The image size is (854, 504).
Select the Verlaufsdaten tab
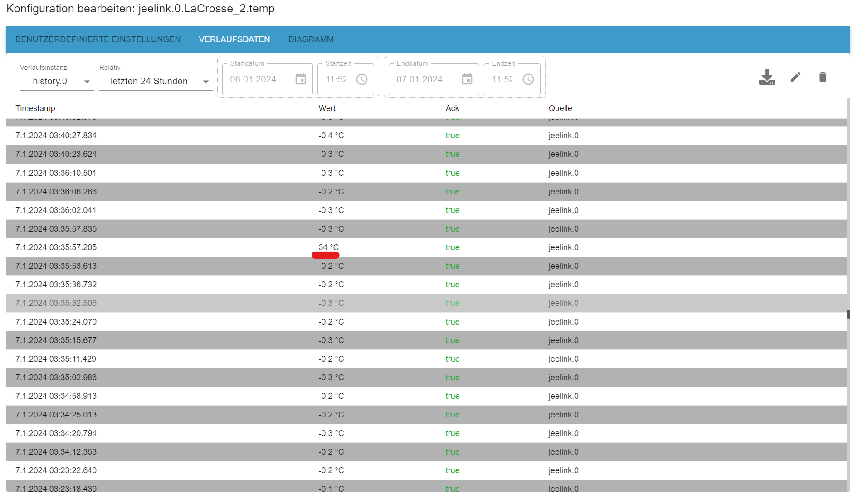234,39
